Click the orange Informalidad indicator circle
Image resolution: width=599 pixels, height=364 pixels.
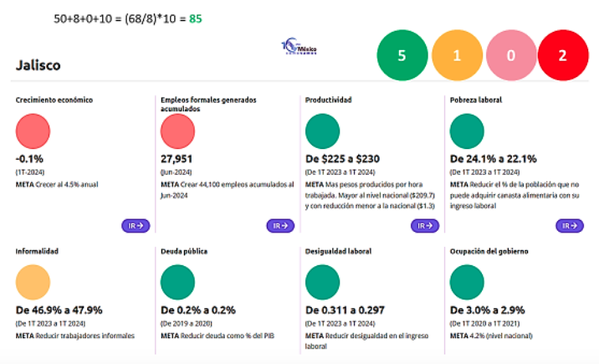(33, 282)
